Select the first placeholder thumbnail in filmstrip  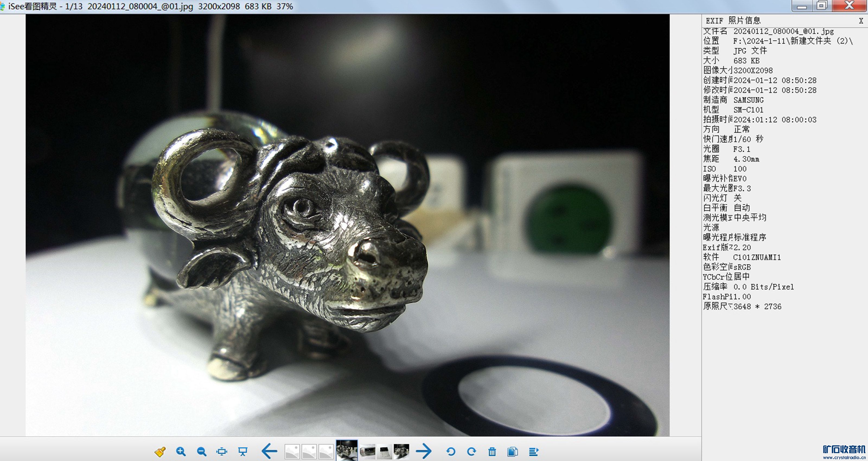coord(292,451)
